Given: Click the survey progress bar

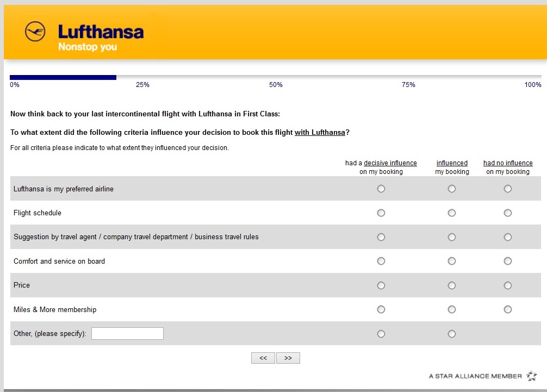Looking at the screenshot, I should pyautogui.click(x=275, y=77).
